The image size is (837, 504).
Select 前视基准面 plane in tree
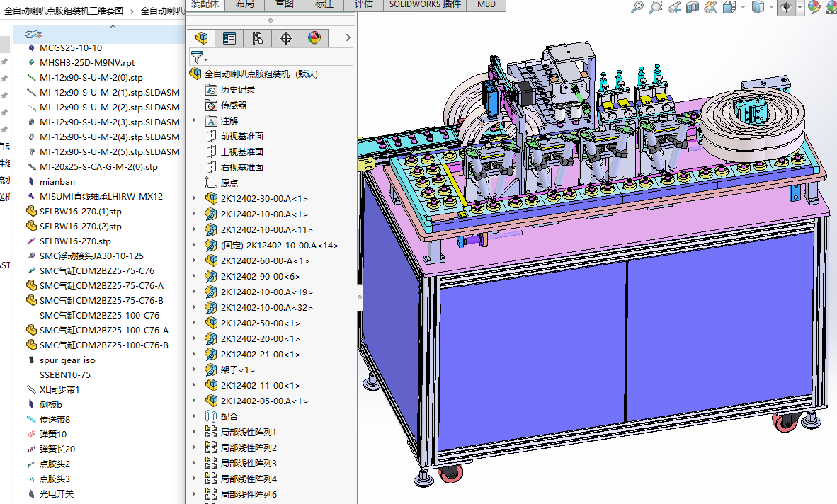pyautogui.click(x=241, y=137)
